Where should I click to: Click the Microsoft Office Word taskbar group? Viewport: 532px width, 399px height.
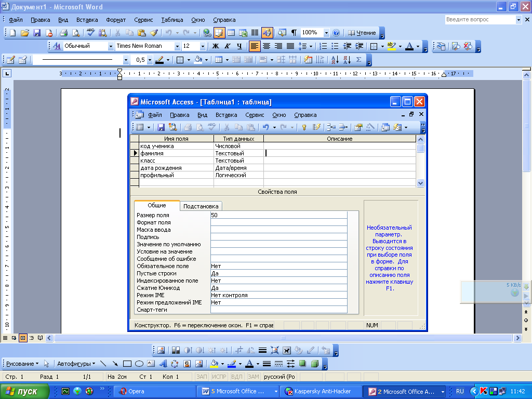click(x=237, y=391)
